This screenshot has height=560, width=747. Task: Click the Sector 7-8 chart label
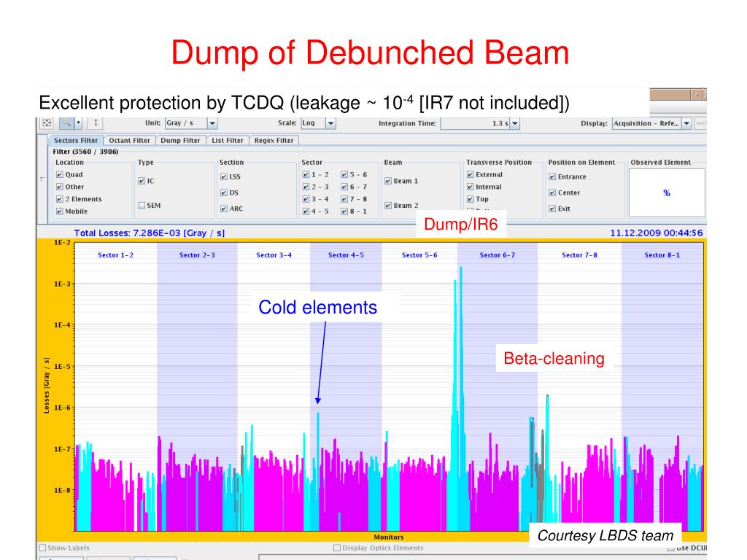[x=579, y=254]
